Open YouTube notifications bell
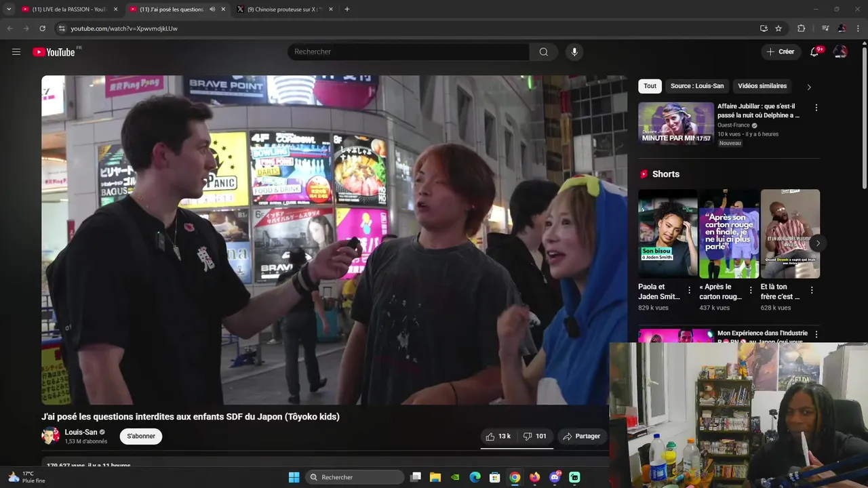868x488 pixels. (x=814, y=52)
